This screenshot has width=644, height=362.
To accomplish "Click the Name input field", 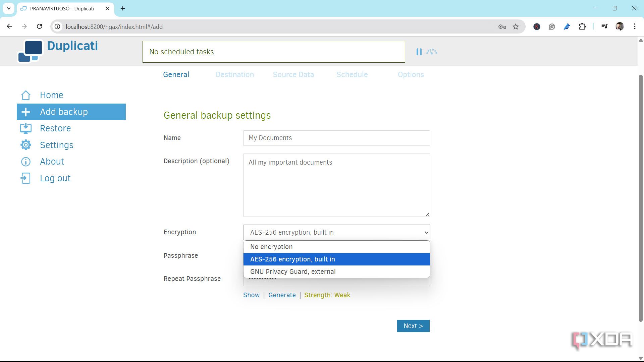I will (x=336, y=138).
